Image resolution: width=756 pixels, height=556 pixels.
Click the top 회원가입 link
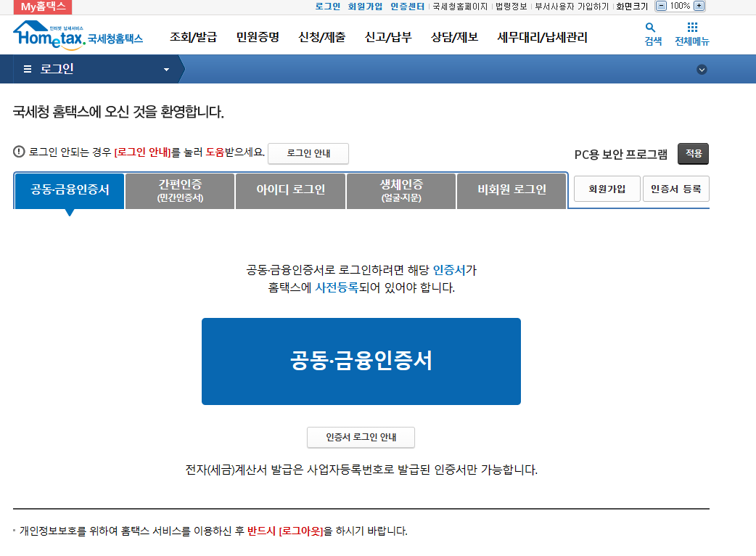coord(365,7)
